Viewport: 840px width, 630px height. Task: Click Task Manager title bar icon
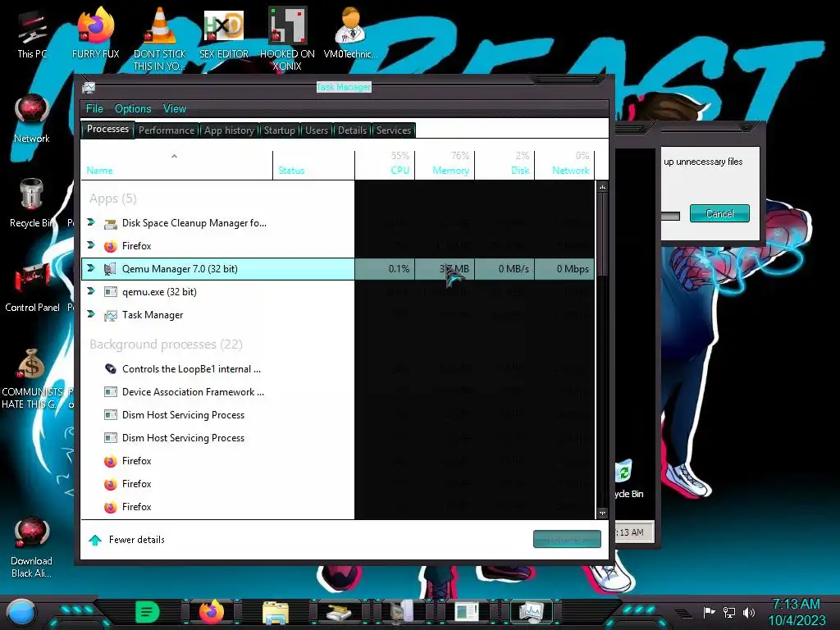tap(89, 87)
